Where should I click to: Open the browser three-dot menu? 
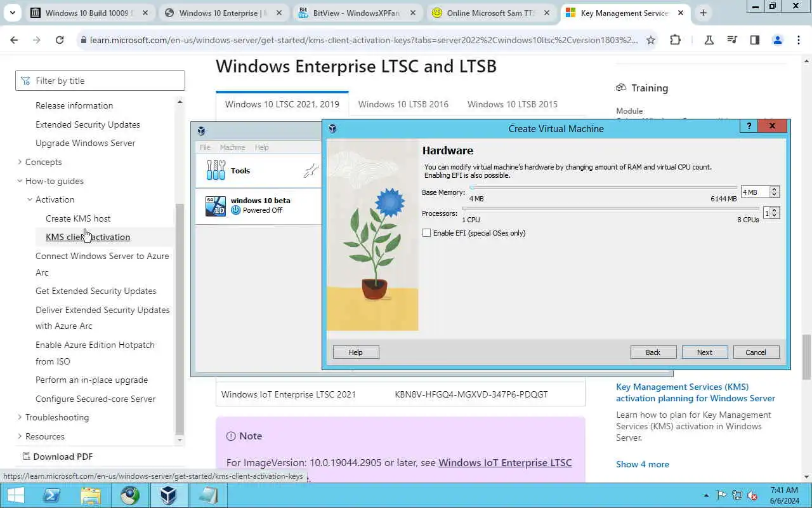797,40
